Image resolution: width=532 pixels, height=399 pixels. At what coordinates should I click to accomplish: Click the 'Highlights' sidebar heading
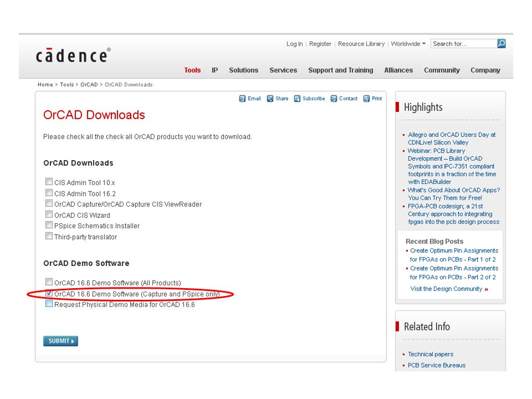(x=423, y=107)
